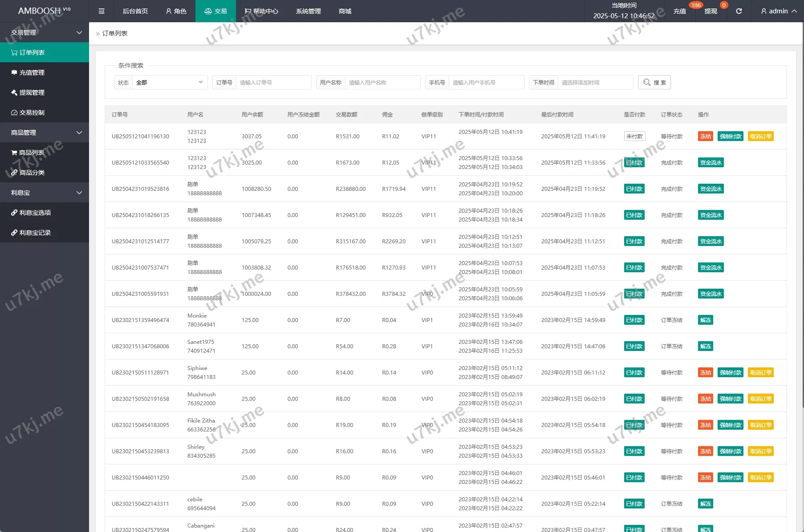
Task: Open 提现管理 withdrawal management in sidebar
Action: (32, 93)
